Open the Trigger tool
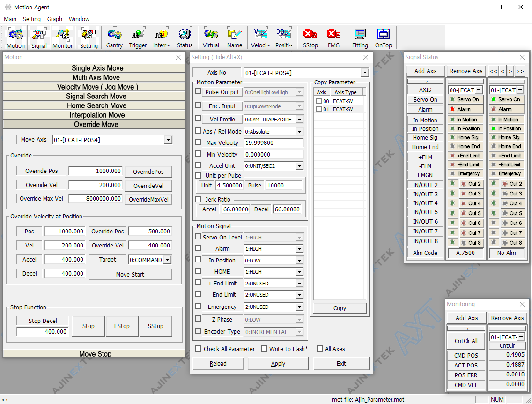Image resolution: width=532 pixels, height=404 pixels. click(x=138, y=38)
